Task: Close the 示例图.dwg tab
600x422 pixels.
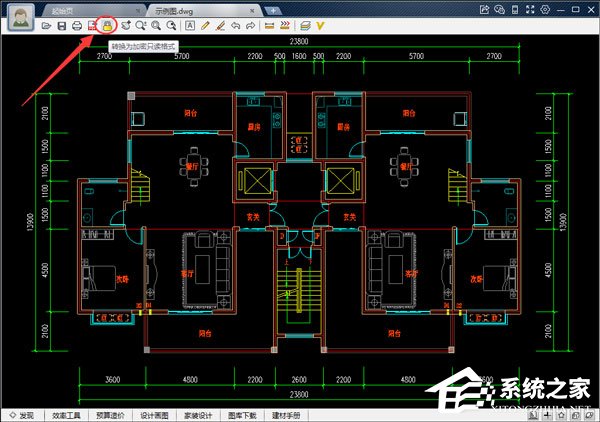Action: [x=252, y=11]
